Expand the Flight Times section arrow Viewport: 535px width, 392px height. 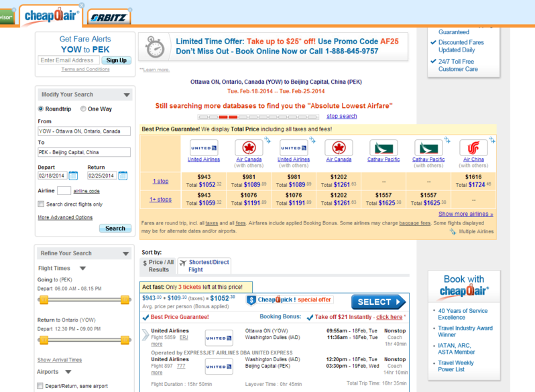click(82, 269)
